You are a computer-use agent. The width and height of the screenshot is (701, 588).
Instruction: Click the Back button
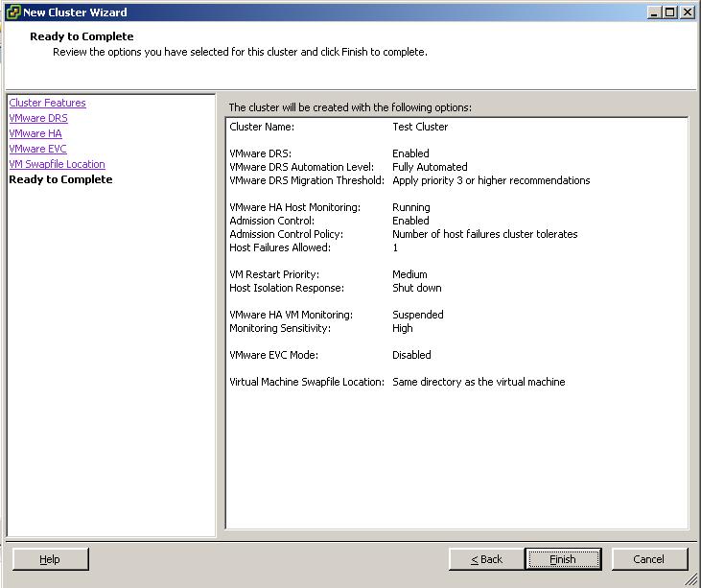pos(487,559)
